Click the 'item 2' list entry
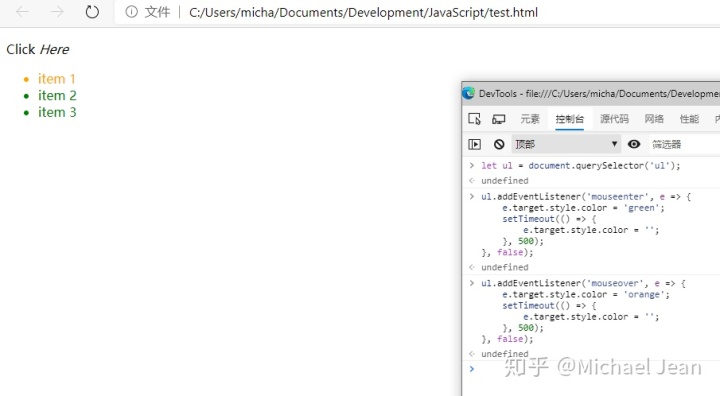This screenshot has height=396, width=720. pyautogui.click(x=57, y=96)
